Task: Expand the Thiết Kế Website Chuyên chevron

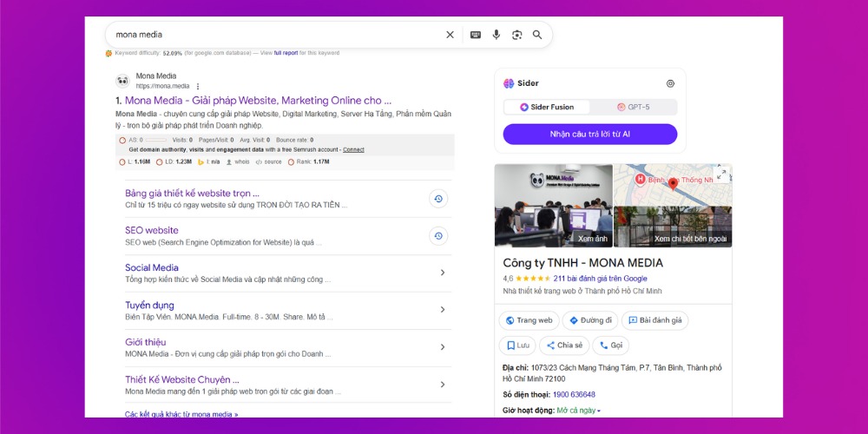Action: pos(443,385)
